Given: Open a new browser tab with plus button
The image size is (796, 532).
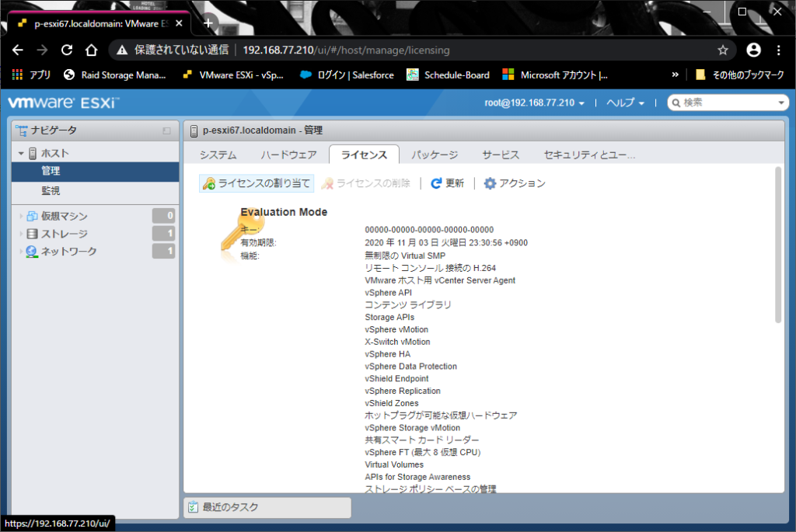Looking at the screenshot, I should (x=208, y=23).
